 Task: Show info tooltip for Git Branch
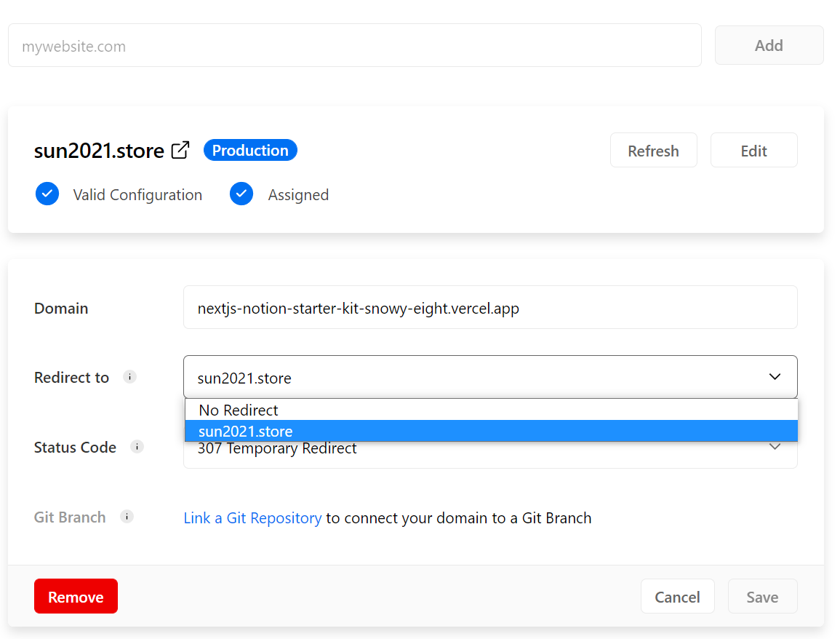click(127, 517)
